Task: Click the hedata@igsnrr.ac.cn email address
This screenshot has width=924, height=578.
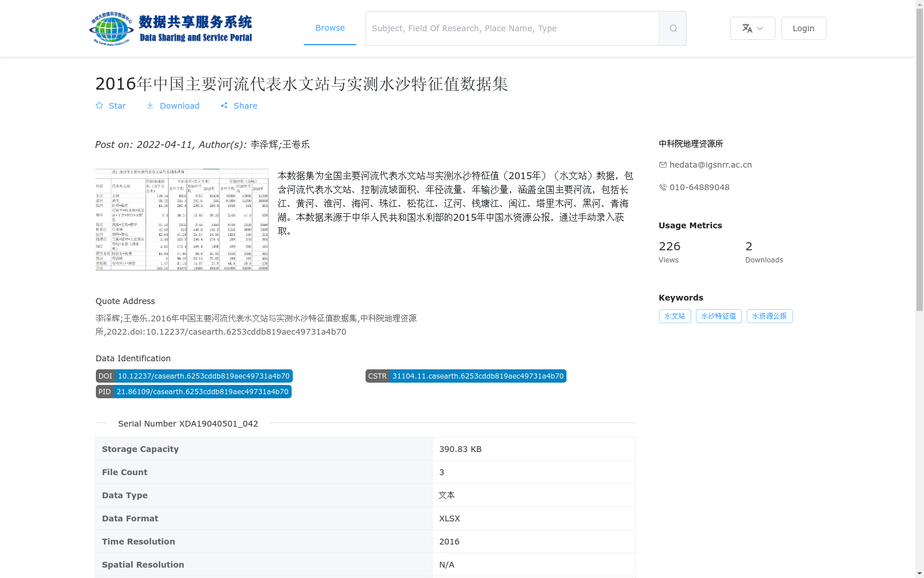Action: click(x=710, y=165)
